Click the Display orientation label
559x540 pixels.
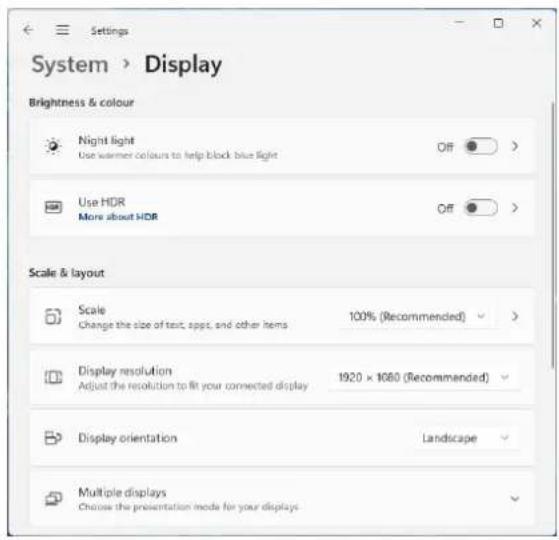click(127, 438)
